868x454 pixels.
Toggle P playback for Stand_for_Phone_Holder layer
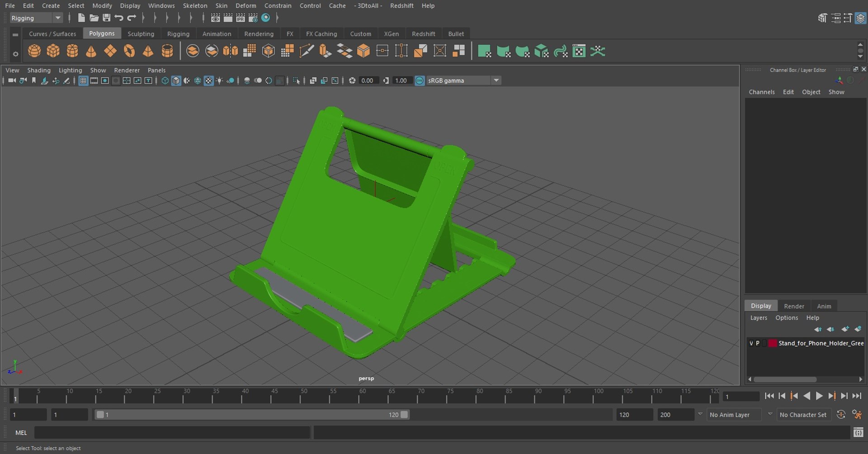tap(758, 343)
